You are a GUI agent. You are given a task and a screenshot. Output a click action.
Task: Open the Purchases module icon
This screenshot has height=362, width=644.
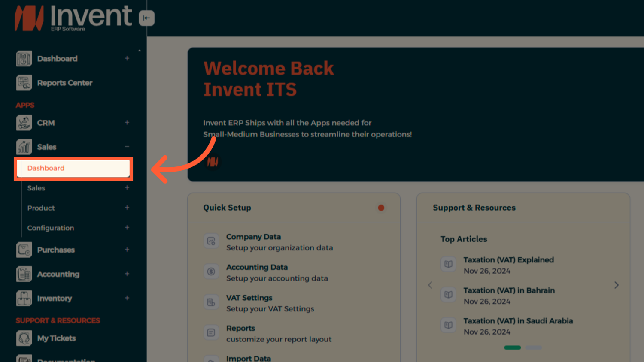pos(24,250)
